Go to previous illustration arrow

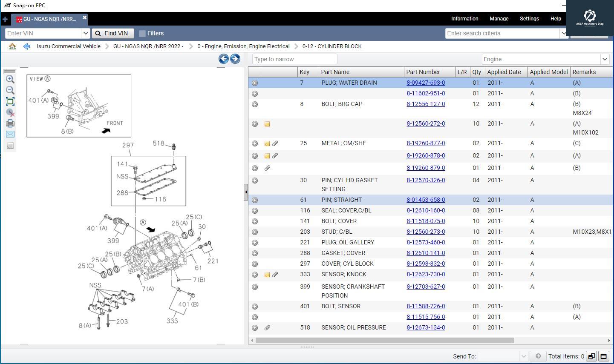tap(223, 59)
